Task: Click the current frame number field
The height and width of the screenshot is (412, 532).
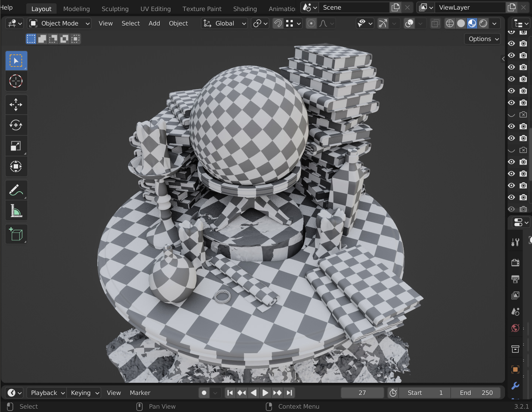Action: click(x=362, y=392)
